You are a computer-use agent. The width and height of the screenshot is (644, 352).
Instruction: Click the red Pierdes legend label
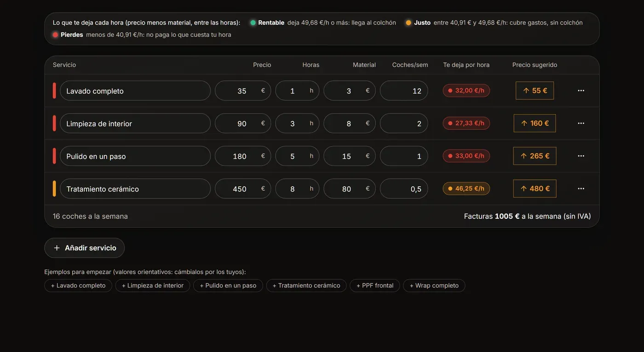(x=72, y=34)
